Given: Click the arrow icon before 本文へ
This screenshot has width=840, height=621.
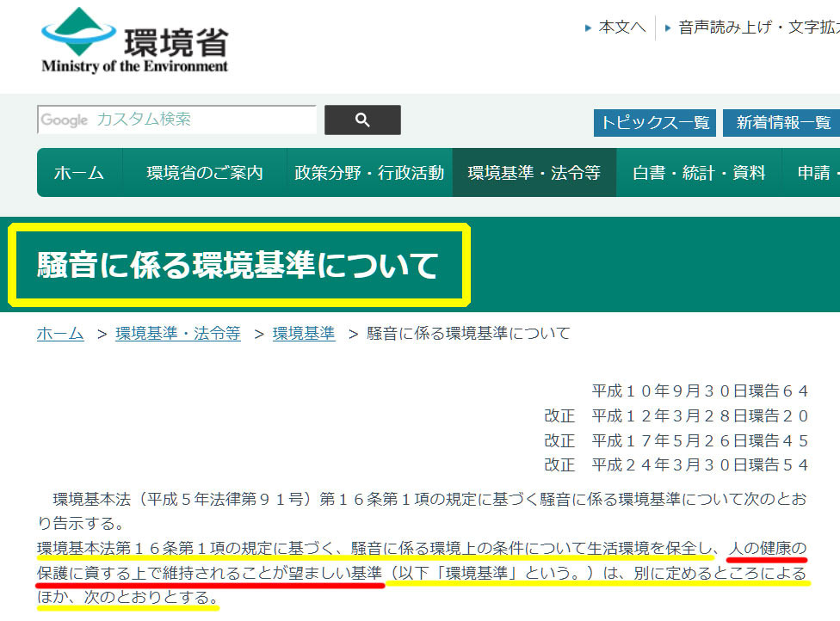Looking at the screenshot, I should [x=588, y=28].
